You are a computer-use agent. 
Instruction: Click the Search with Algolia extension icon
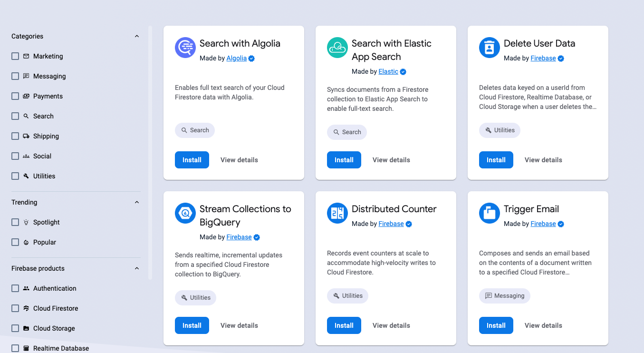point(185,48)
